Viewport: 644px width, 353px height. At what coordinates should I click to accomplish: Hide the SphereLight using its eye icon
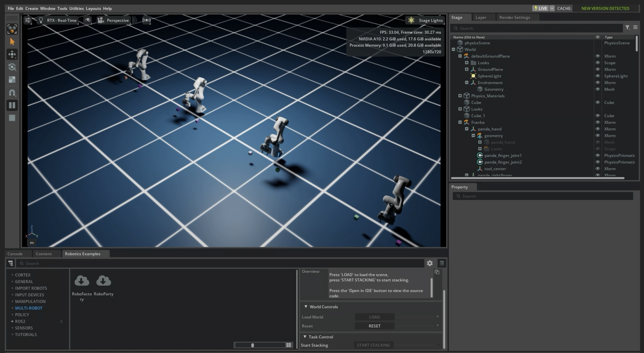click(x=597, y=76)
